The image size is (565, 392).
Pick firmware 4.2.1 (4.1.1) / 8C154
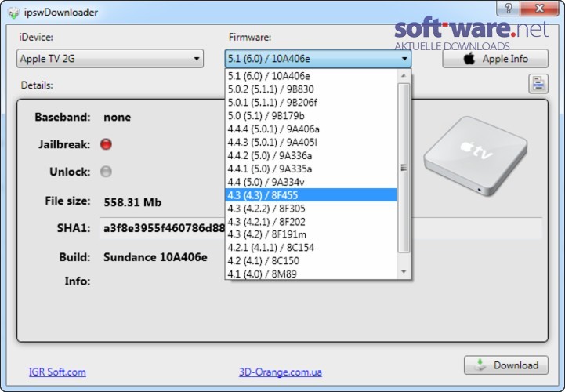[x=311, y=248]
